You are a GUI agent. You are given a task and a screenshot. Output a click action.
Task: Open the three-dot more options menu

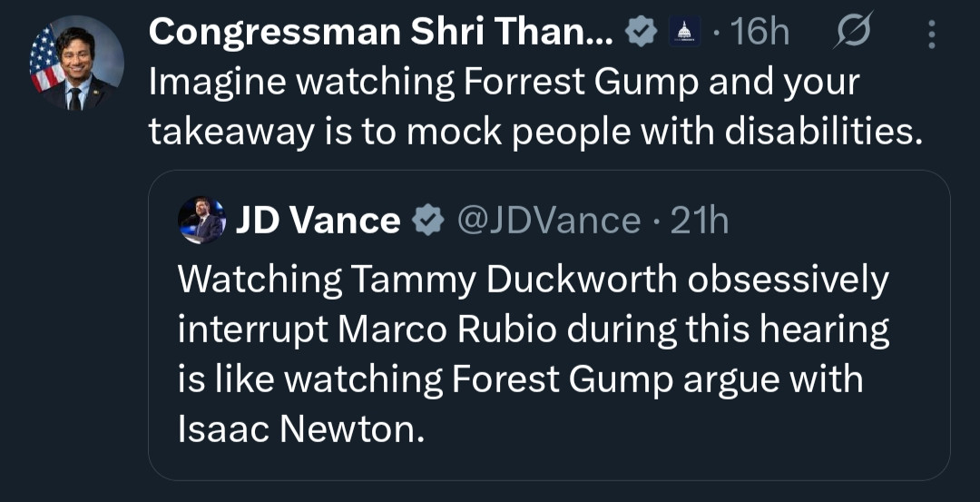[929, 34]
